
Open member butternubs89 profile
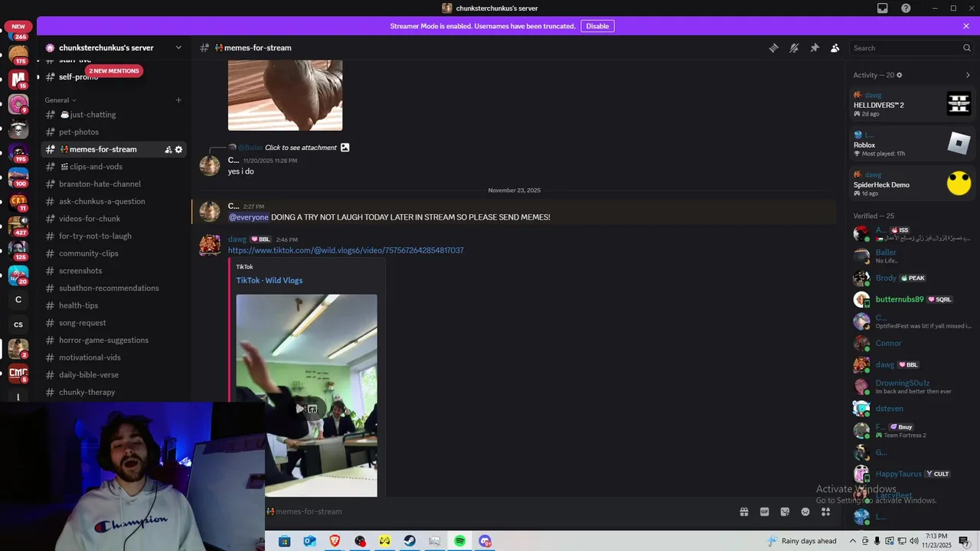coord(912,299)
